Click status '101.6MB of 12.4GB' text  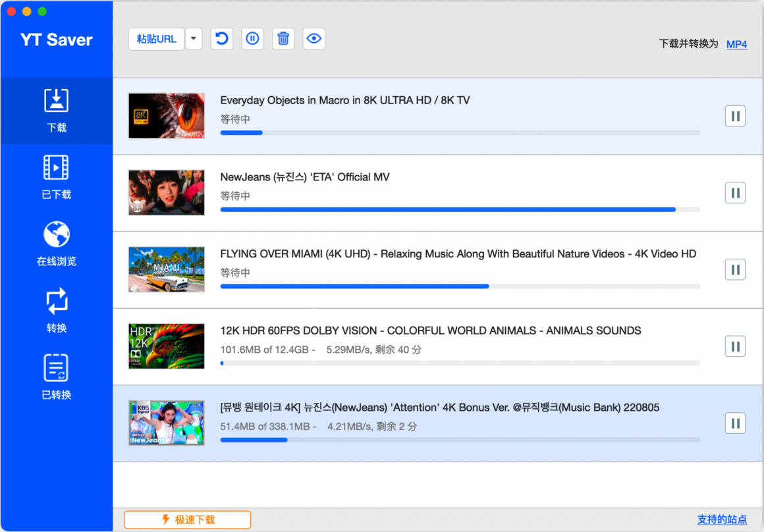pyautogui.click(x=265, y=350)
